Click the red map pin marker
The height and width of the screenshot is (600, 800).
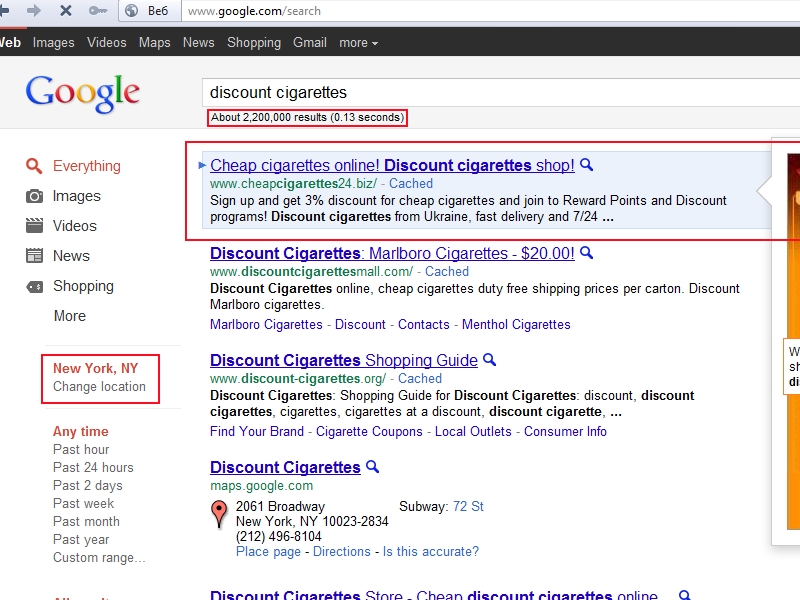219,513
